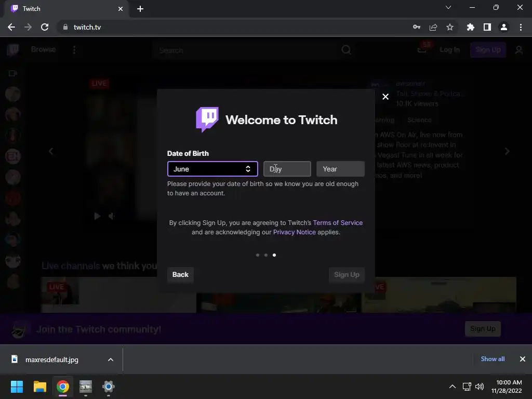Show previous carousel stream
Image resolution: width=532 pixels, height=399 pixels.
tap(51, 151)
